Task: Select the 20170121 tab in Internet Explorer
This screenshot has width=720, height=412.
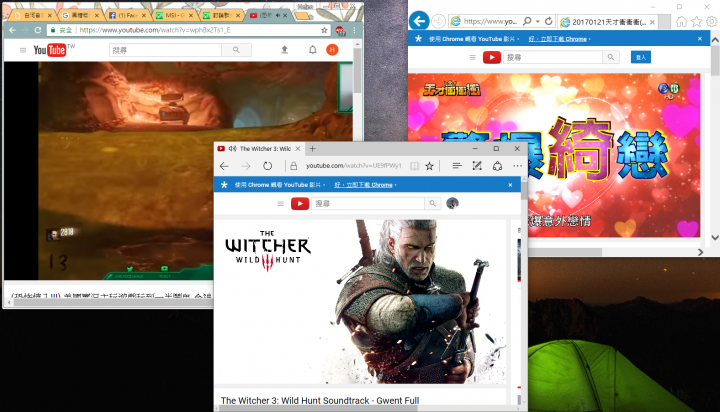Action: pos(608,22)
